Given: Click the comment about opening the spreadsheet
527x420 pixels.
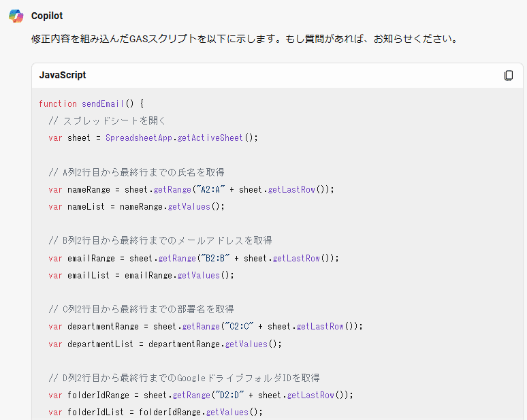Looking at the screenshot, I should (107, 120).
